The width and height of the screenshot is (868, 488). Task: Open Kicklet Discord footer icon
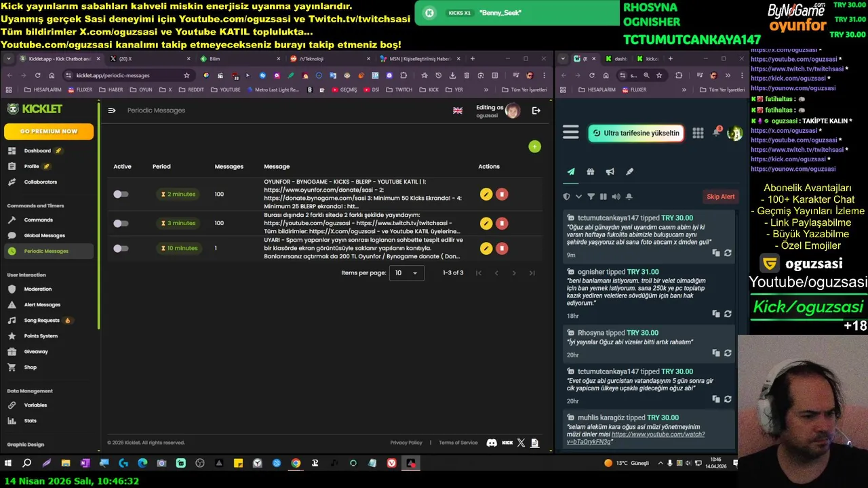pos(492,443)
